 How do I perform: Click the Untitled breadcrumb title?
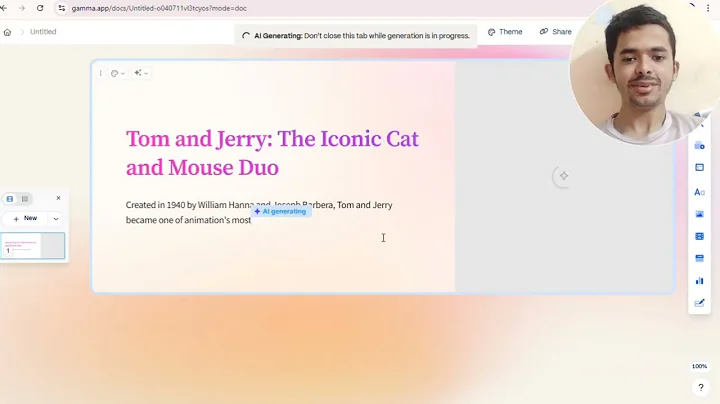pyautogui.click(x=43, y=32)
